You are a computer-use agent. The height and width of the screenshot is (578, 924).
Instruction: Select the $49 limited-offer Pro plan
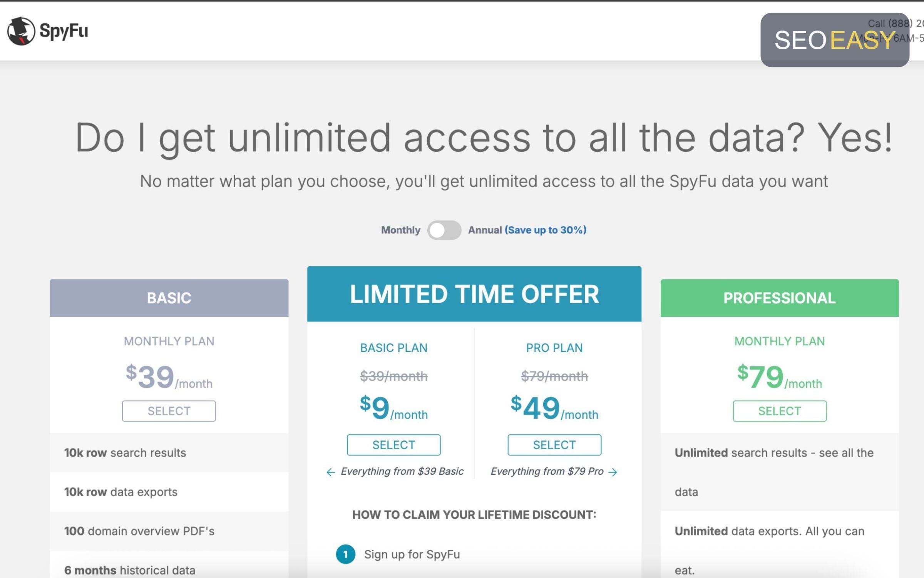pyautogui.click(x=554, y=445)
